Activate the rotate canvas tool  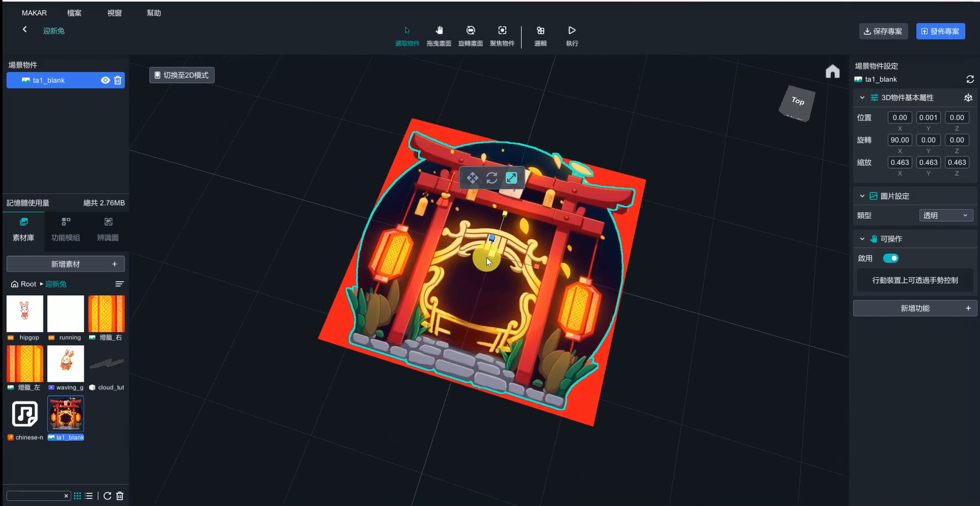click(x=470, y=35)
